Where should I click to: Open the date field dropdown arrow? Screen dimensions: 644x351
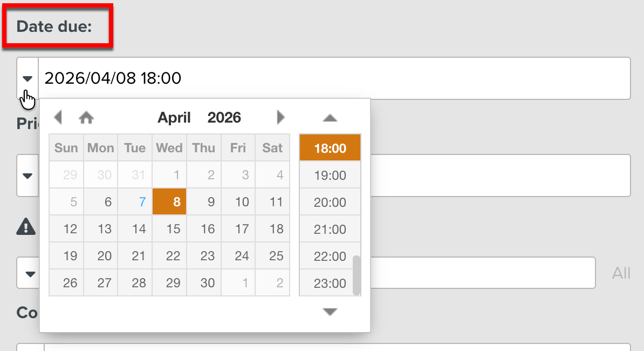pyautogui.click(x=27, y=78)
